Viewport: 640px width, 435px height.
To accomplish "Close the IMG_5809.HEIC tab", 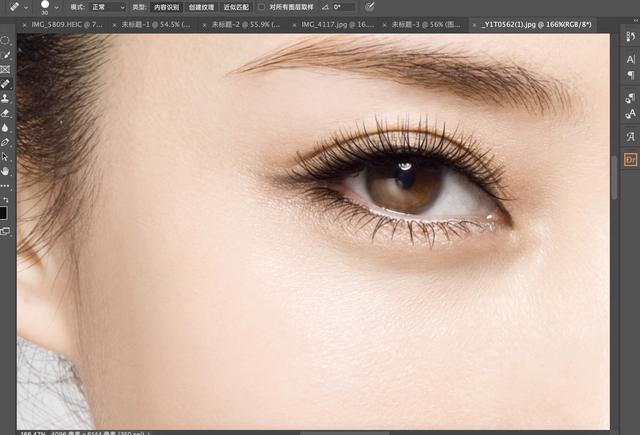I will click(24, 25).
